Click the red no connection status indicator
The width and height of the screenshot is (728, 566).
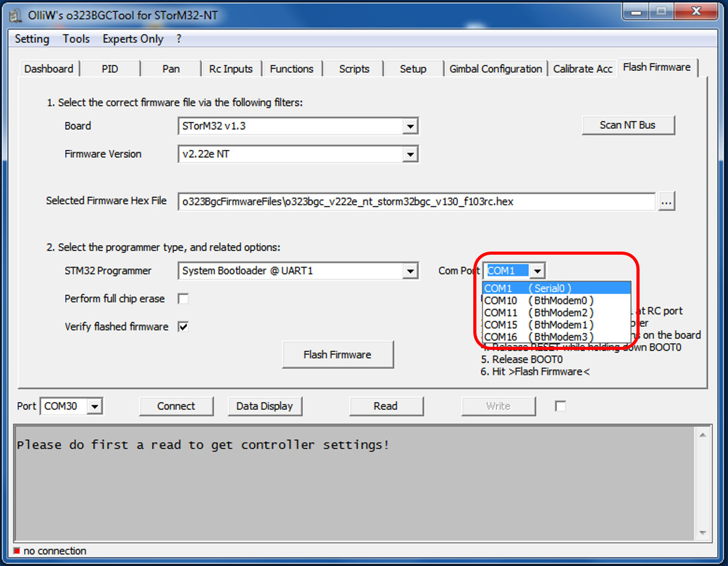[17, 551]
